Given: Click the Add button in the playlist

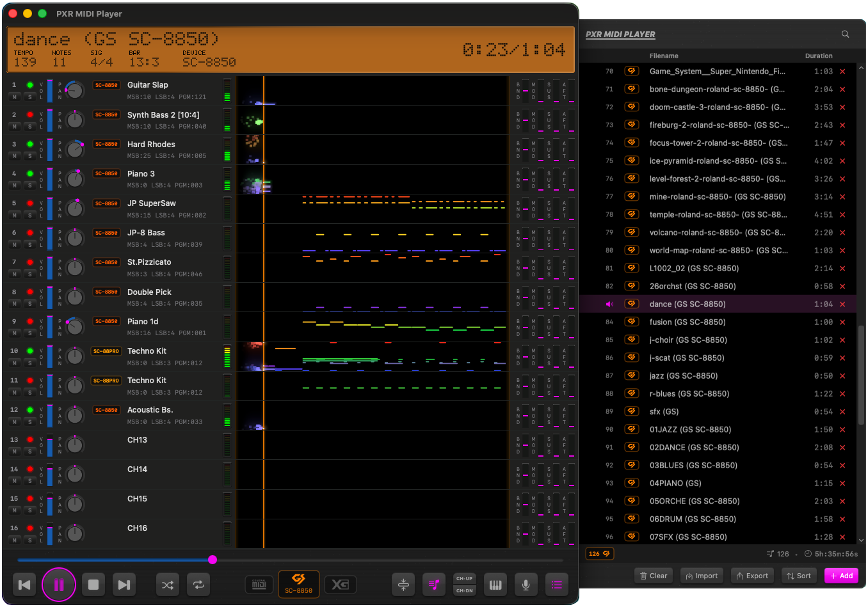Looking at the screenshot, I should pyautogui.click(x=841, y=576).
